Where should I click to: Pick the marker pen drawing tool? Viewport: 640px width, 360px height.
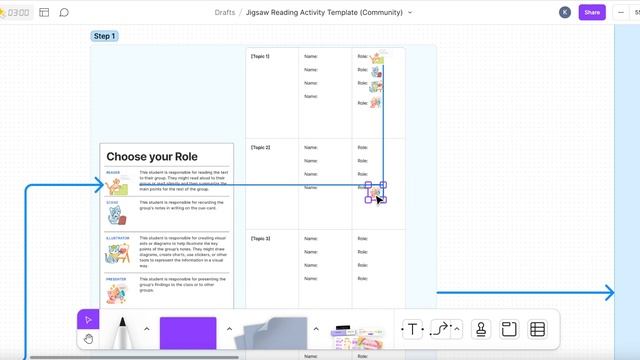122,332
